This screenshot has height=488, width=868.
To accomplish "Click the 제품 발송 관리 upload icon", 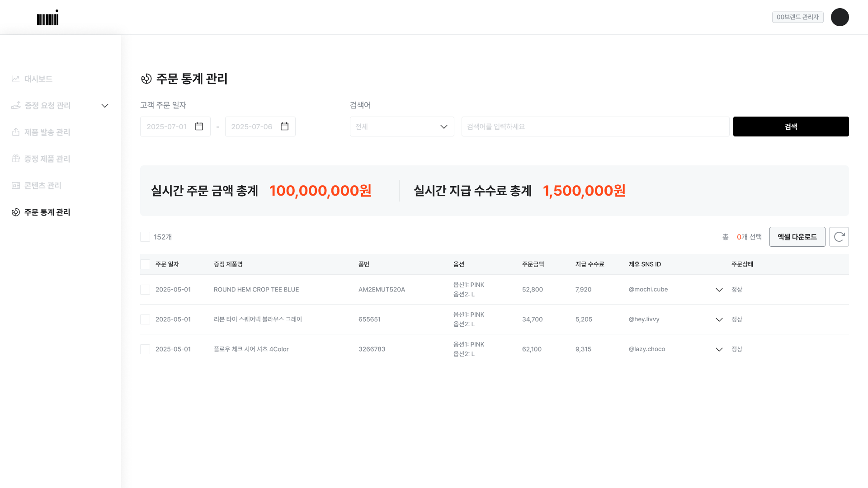I will [x=16, y=132].
